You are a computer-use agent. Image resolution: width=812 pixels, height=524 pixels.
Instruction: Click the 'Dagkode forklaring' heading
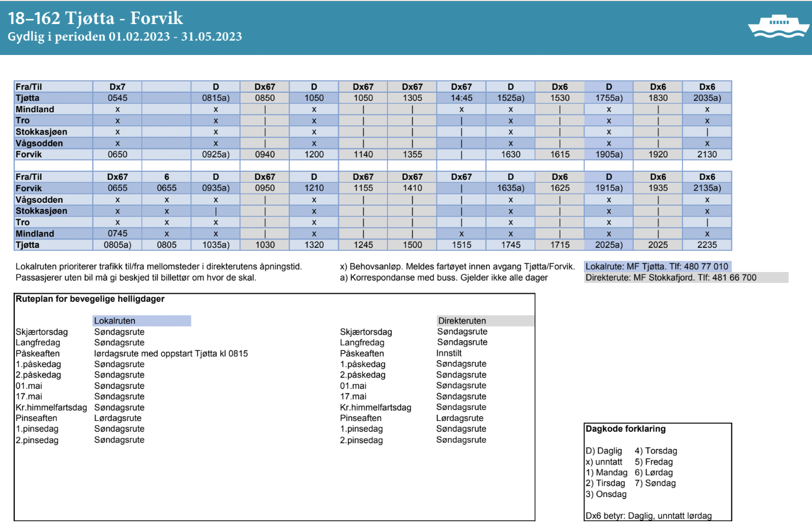625,429
